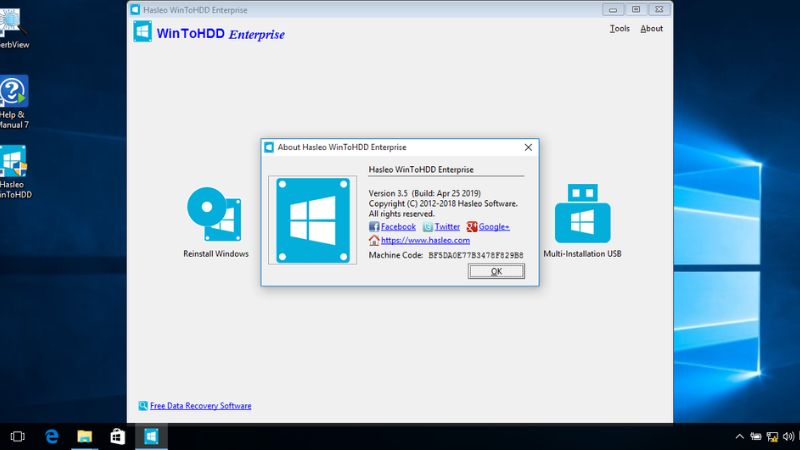Viewport: 800px width, 450px height.
Task: Close the main Hasleo WinToHDD window
Action: pos(659,10)
